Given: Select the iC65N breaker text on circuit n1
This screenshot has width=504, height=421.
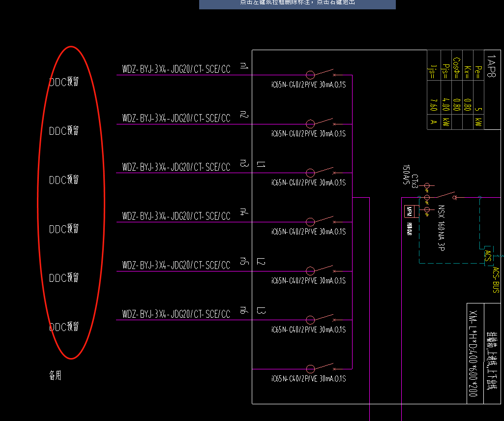Looking at the screenshot, I should coord(309,85).
